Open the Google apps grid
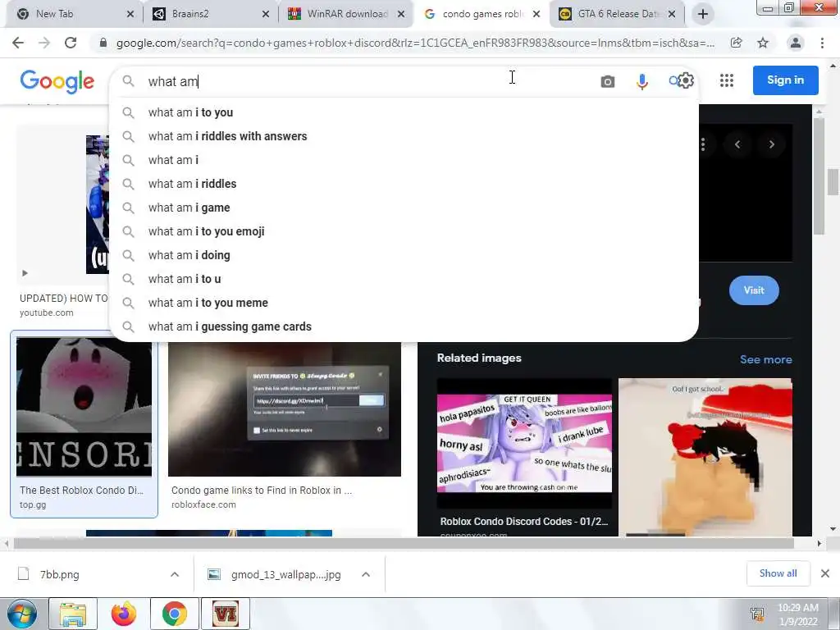The image size is (840, 630). coord(727,80)
